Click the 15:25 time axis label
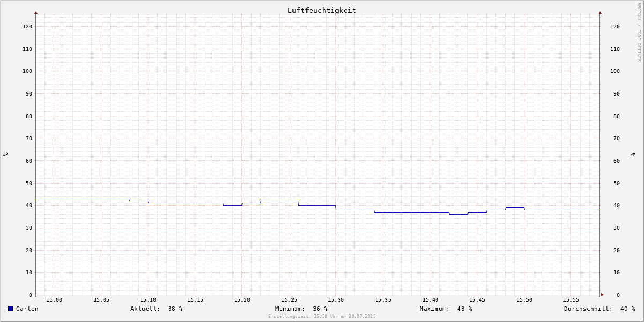 pyautogui.click(x=289, y=300)
